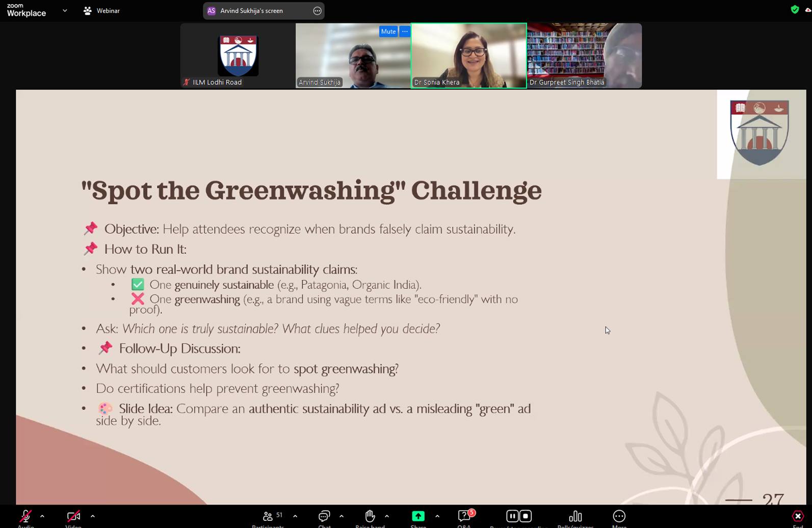Expand audio settings caret next to microphone
Viewport: 812px width, 528px height.
[42, 516]
